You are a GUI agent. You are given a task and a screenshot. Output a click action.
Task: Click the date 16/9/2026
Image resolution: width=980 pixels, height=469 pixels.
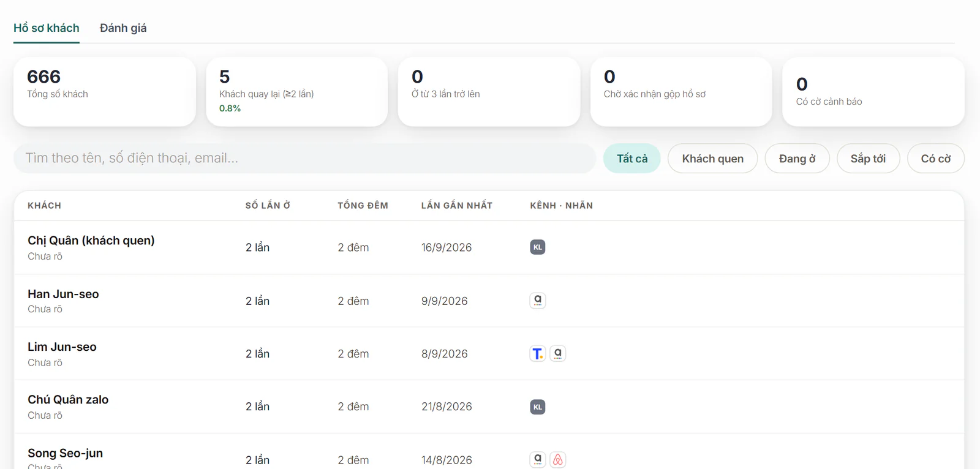pos(447,247)
